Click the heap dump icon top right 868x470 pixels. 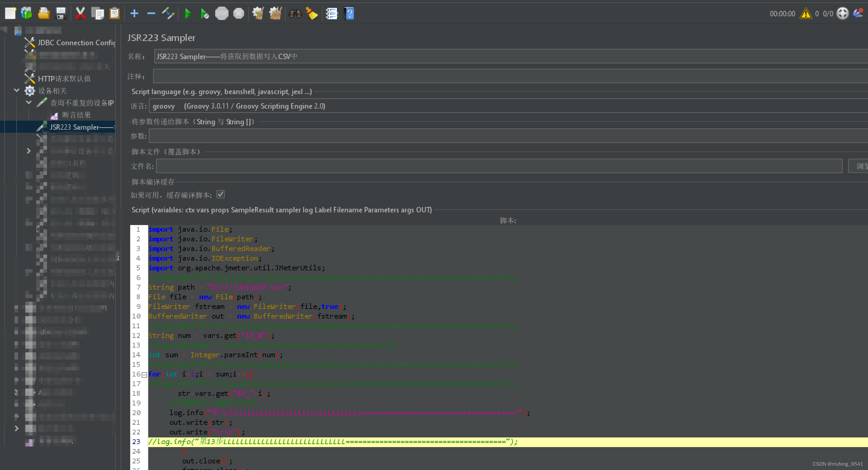858,13
